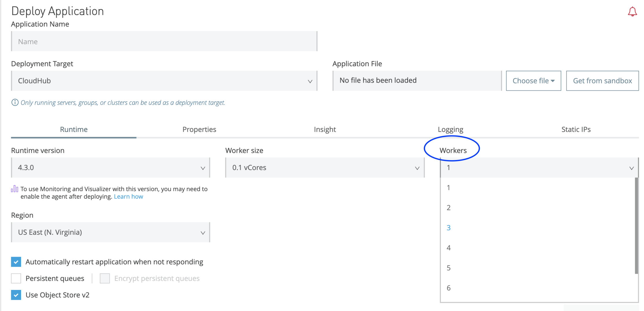This screenshot has width=644, height=311.
Task: Click the Choose file button
Action: click(533, 81)
